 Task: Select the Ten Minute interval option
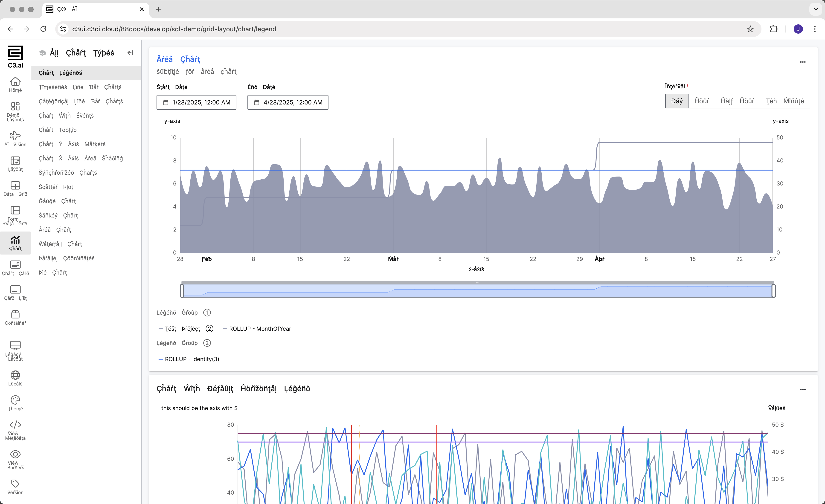784,101
